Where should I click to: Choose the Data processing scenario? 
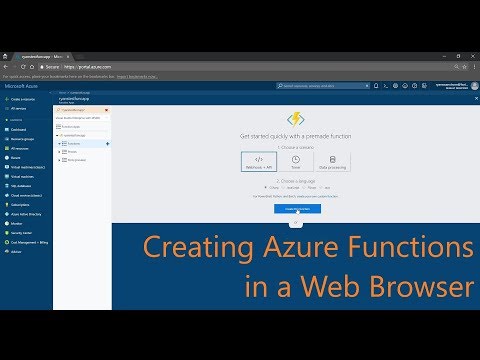[332, 162]
